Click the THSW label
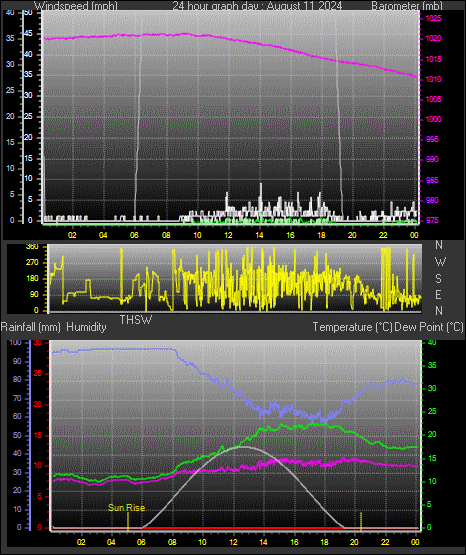Screen dimensions: 466x555 136,320
